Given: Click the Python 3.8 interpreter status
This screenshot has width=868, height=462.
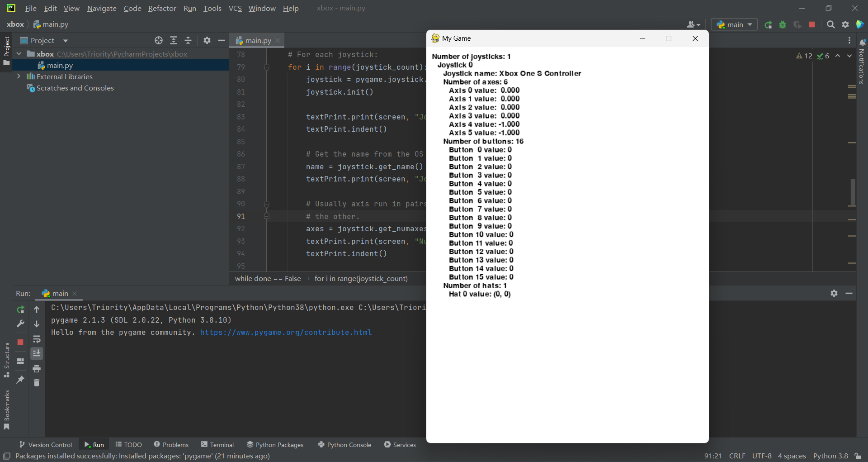Looking at the screenshot, I should [830, 456].
